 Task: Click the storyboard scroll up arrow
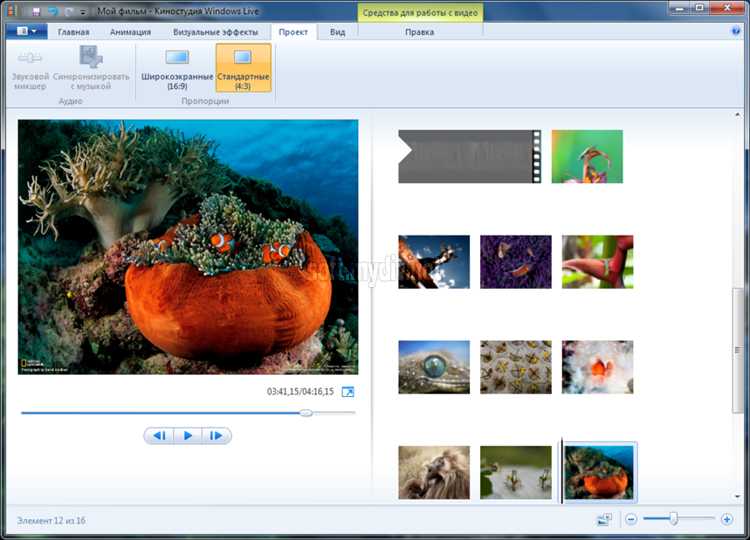point(737,115)
